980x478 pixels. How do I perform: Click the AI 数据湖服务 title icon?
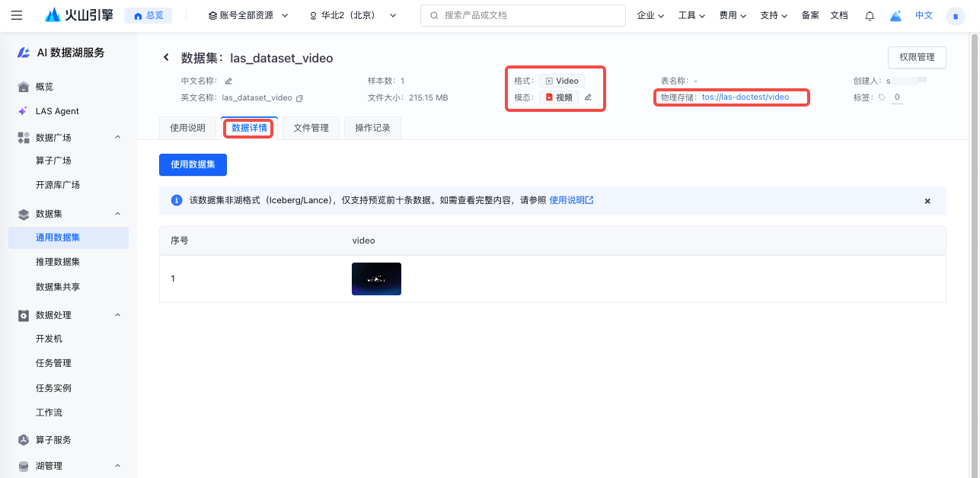[x=24, y=53]
